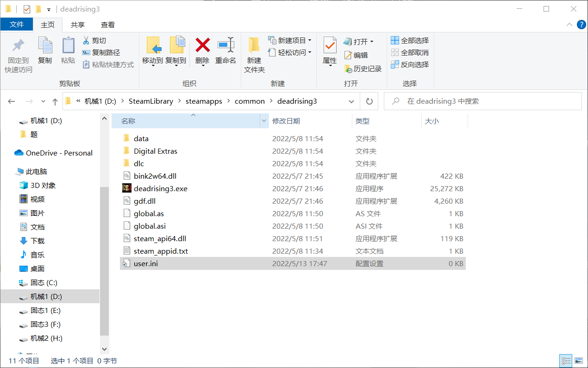Select the Digital Extras folder
Screen dimensions: 588x368
(x=293, y=151)
